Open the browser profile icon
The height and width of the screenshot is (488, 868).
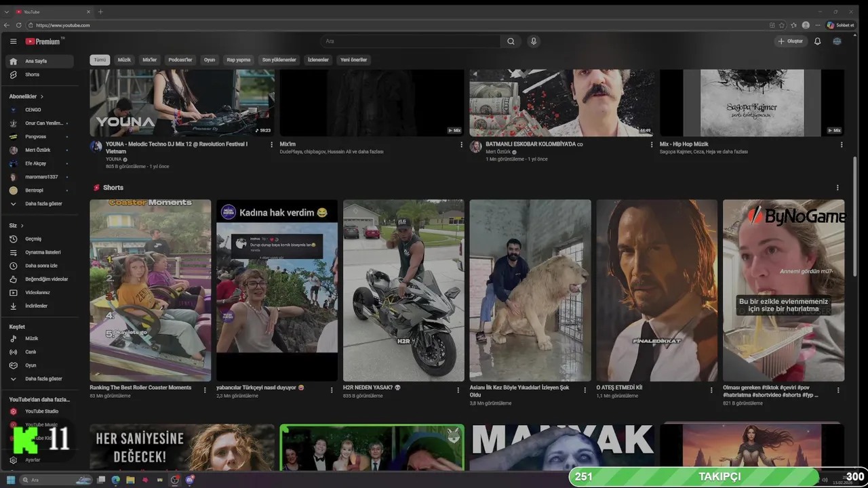click(806, 25)
